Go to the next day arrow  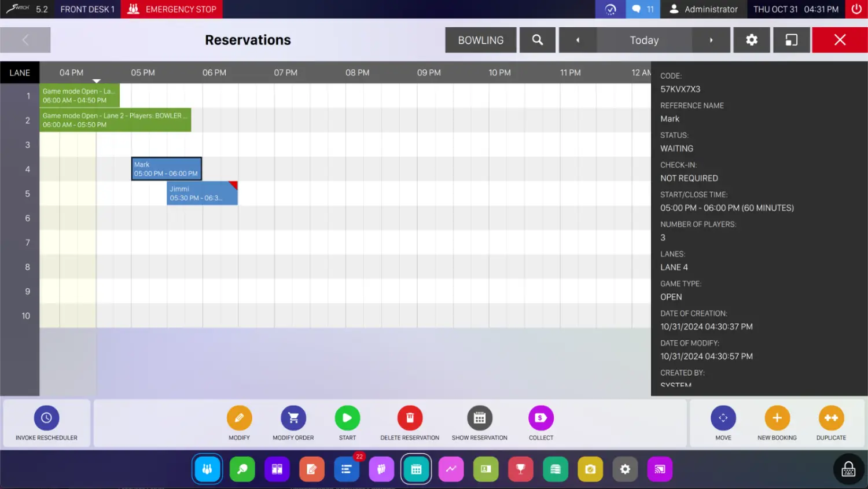[x=711, y=40]
